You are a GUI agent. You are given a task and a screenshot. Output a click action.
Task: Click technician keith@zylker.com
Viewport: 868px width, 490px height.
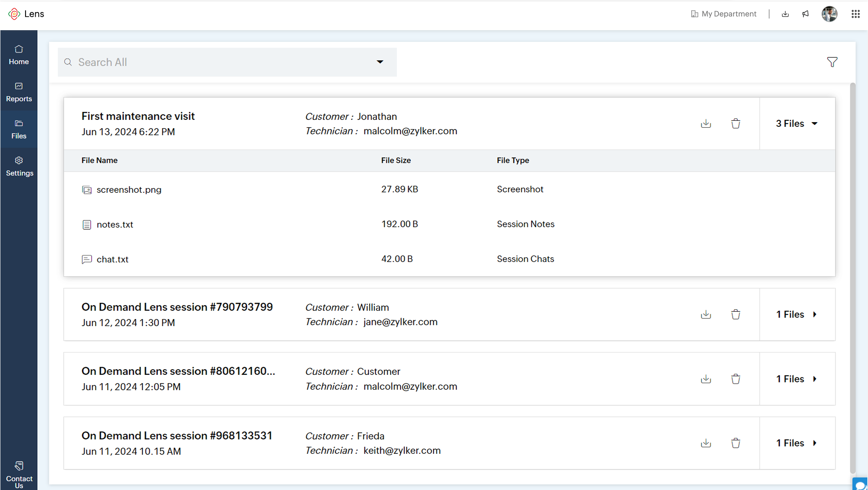(402, 451)
